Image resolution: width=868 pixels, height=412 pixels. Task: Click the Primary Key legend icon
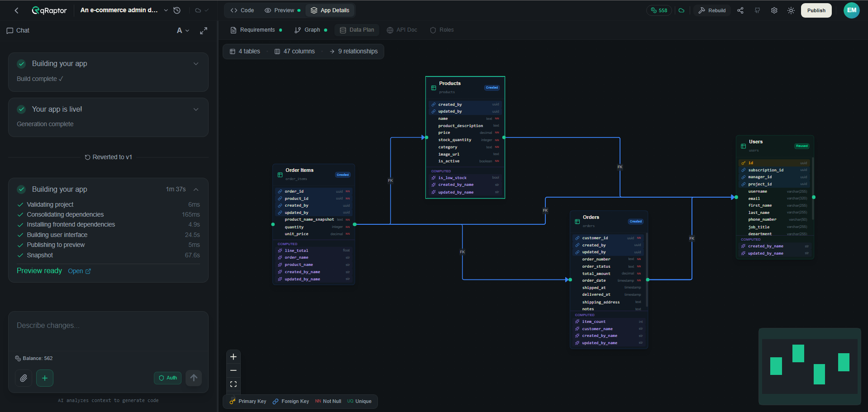pyautogui.click(x=233, y=401)
